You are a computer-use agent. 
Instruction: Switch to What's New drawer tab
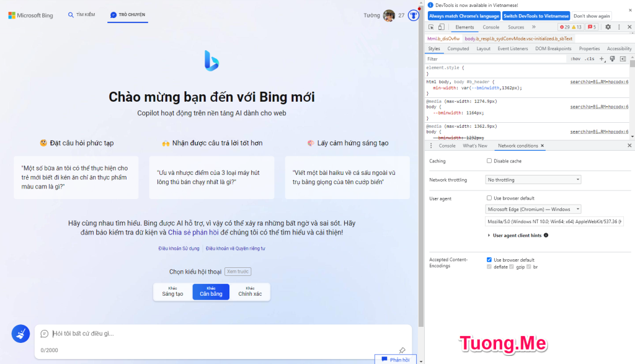click(475, 146)
